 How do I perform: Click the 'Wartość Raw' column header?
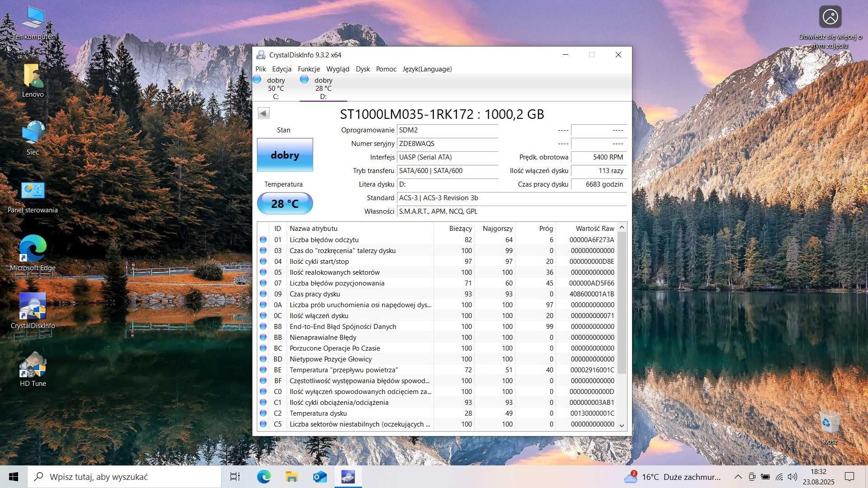[x=586, y=229]
